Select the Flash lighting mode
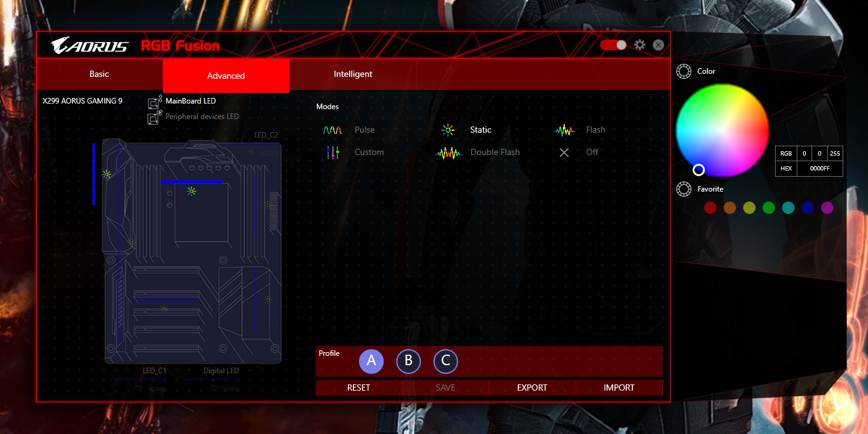868x434 pixels. coord(580,130)
